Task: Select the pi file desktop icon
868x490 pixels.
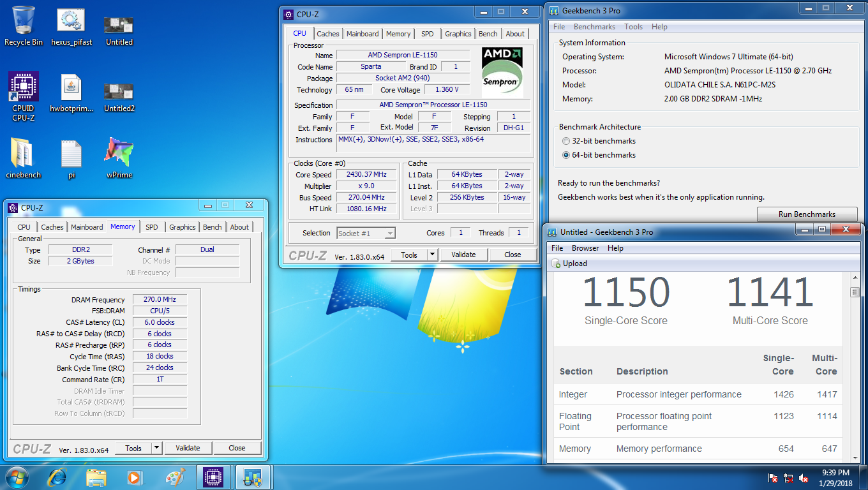Action: pyautogui.click(x=71, y=158)
